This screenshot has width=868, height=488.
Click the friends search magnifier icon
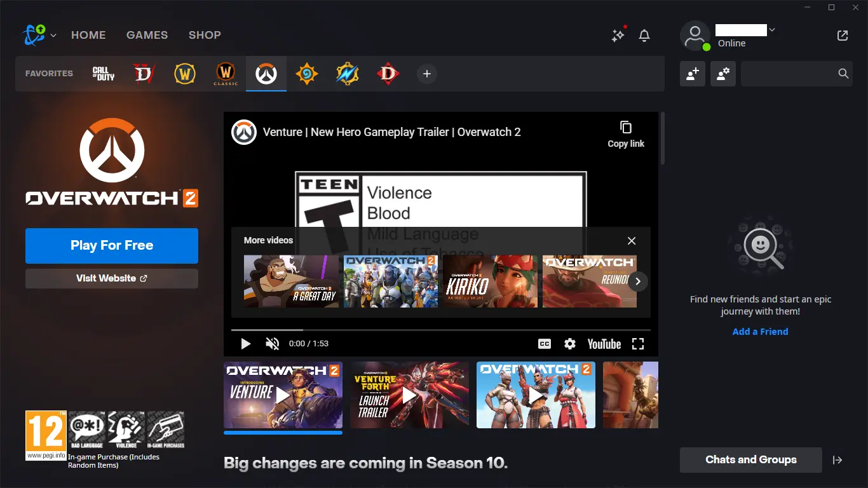tap(843, 74)
